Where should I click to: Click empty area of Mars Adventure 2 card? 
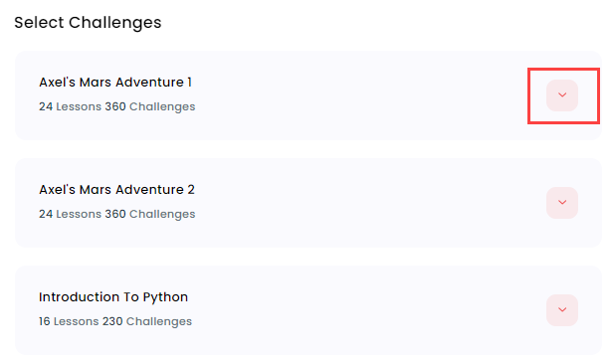[x=352, y=202]
